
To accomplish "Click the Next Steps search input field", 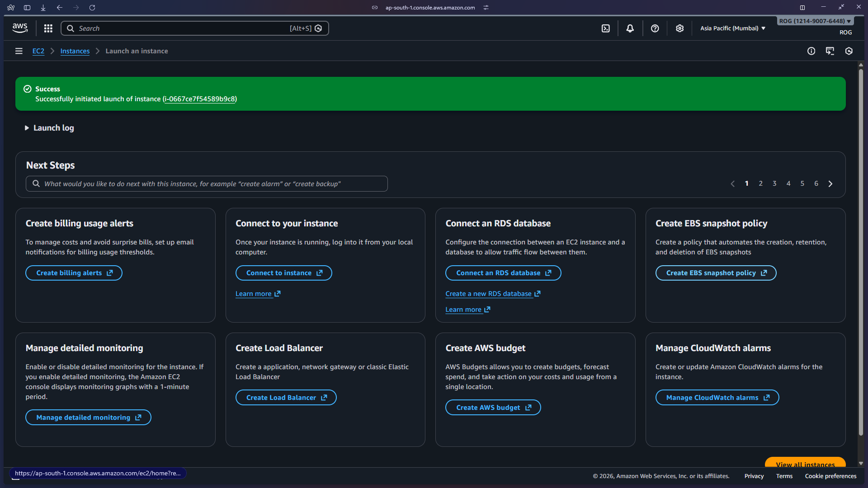I will pos(207,183).
